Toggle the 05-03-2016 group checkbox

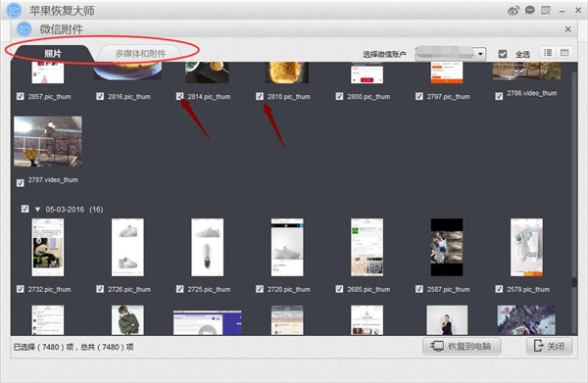tap(25, 209)
